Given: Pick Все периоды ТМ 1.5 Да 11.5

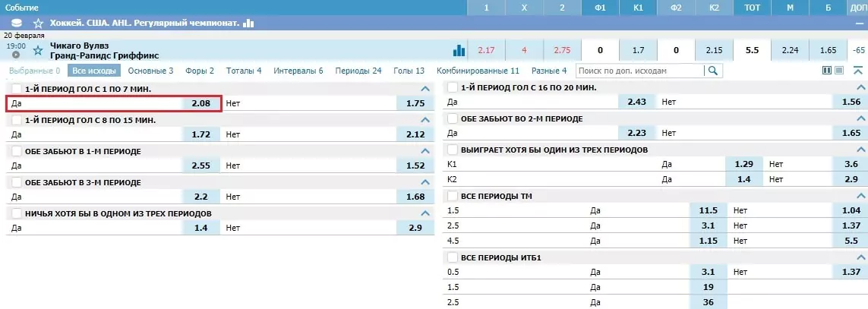Looking at the screenshot, I should pyautogui.click(x=709, y=210).
